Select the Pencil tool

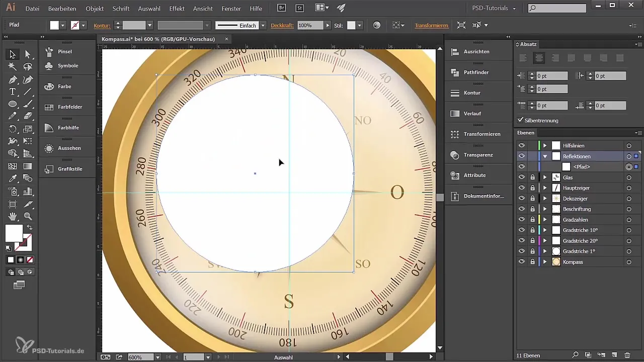pyautogui.click(x=13, y=116)
